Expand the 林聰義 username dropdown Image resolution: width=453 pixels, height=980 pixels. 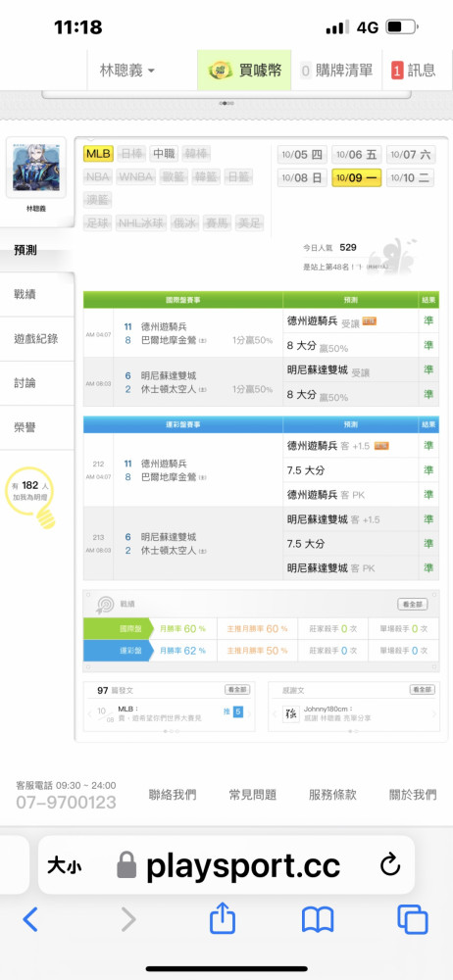pos(127,70)
